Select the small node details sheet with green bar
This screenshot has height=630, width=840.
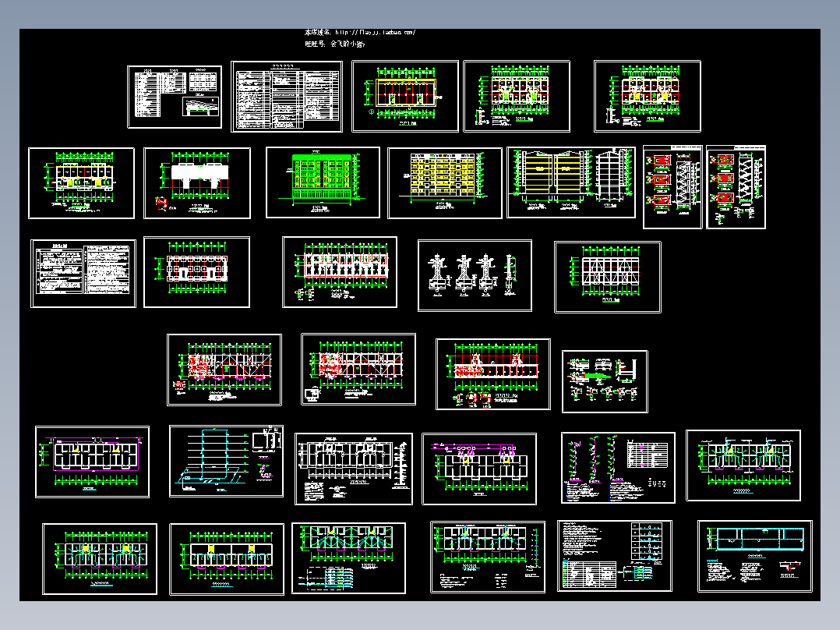[605, 382]
